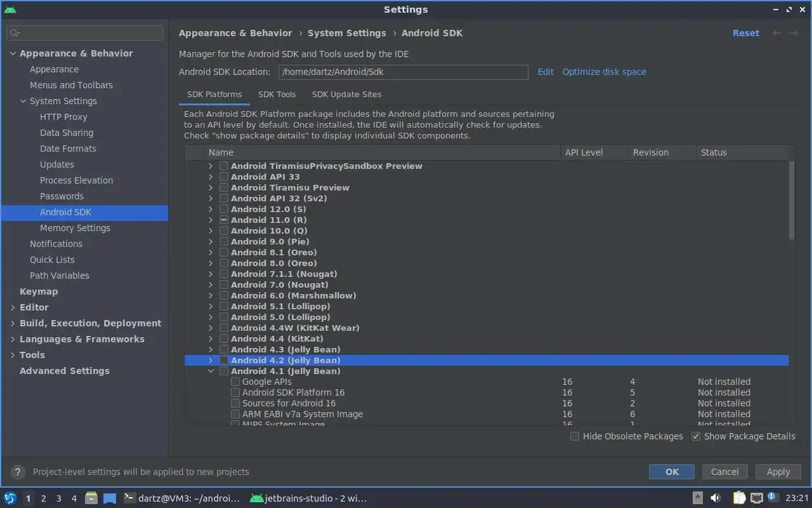Screen dimensions: 812x508
Task: Click the blue show desktop icon in taskbar
Action: coord(110,498)
